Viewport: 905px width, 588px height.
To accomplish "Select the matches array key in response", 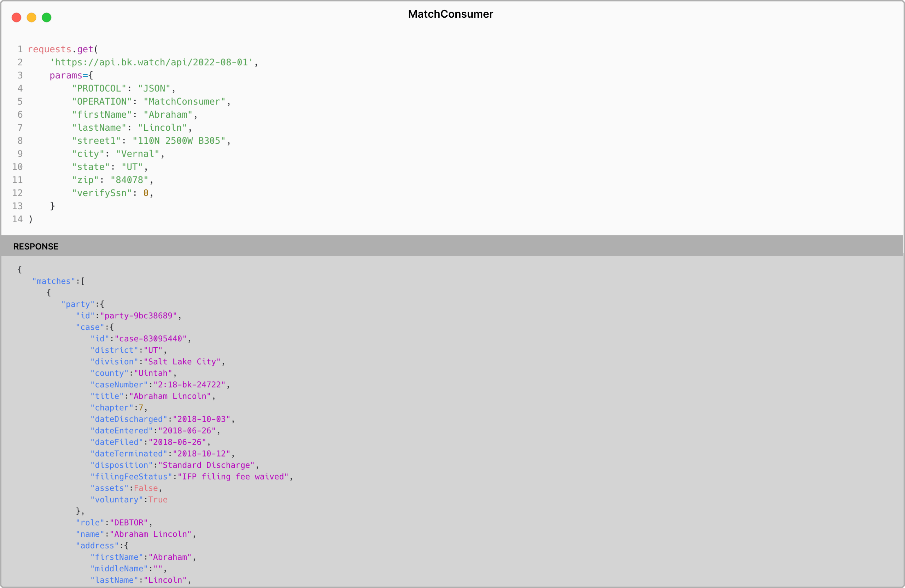I will pos(53,281).
